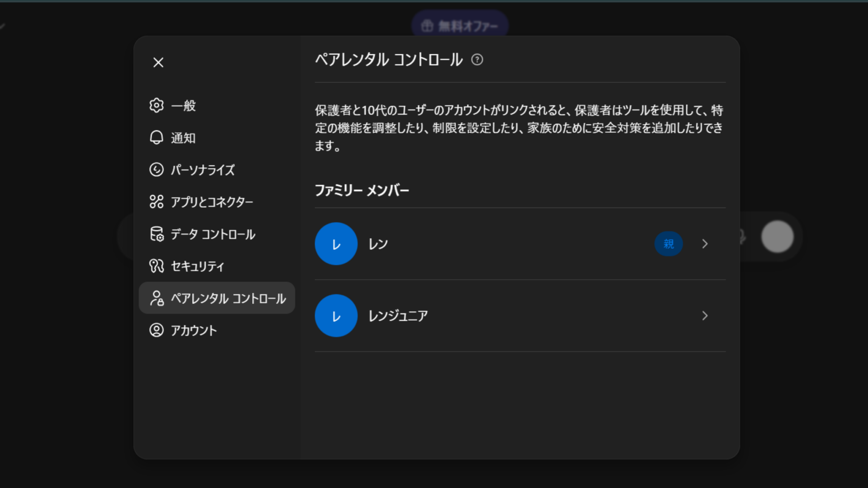
Task: Click the アプリとコネクター grid icon
Action: (156, 202)
